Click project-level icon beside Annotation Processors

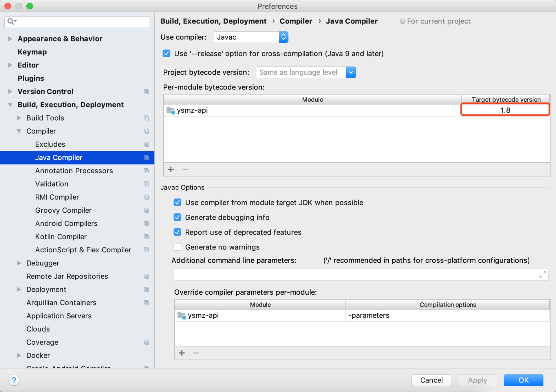coord(146,171)
